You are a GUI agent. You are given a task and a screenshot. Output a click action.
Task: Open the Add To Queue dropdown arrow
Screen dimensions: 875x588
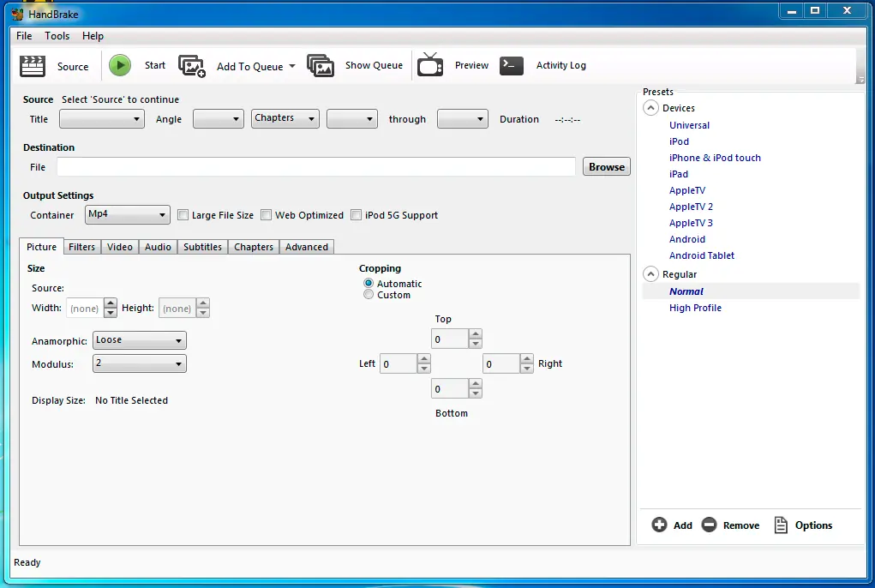292,66
